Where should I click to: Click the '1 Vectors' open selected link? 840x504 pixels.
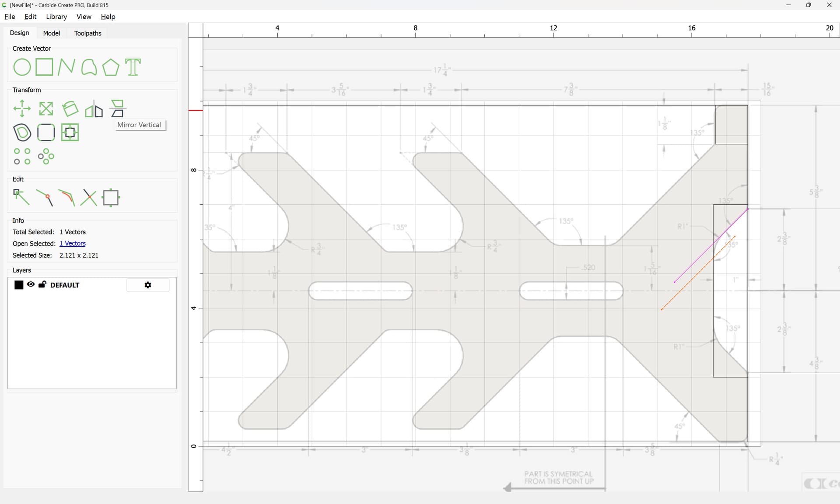click(x=73, y=243)
